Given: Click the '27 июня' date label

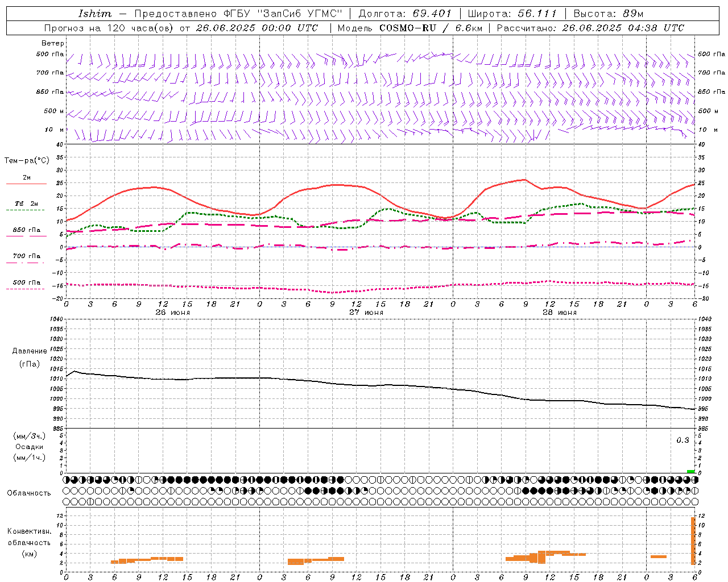Looking at the screenshot, I should (366, 313).
